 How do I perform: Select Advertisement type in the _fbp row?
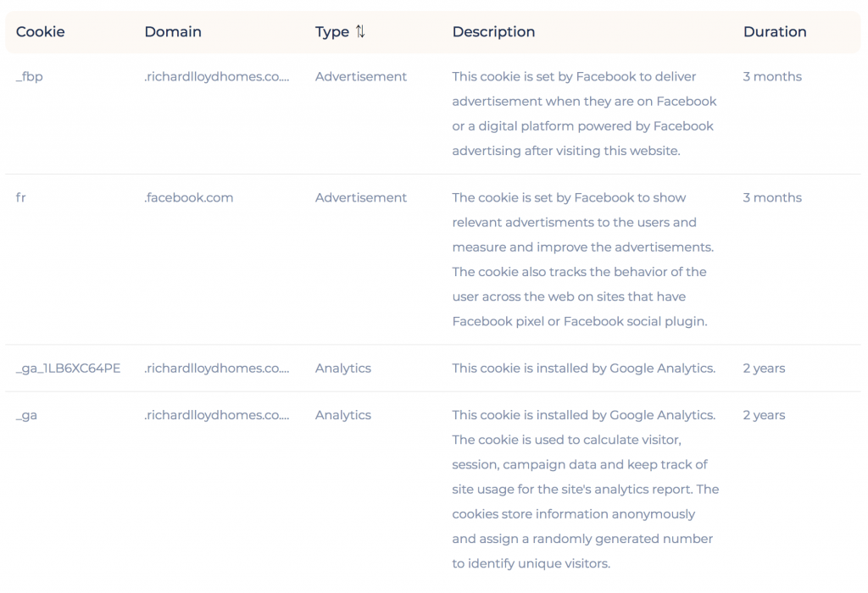click(x=361, y=76)
